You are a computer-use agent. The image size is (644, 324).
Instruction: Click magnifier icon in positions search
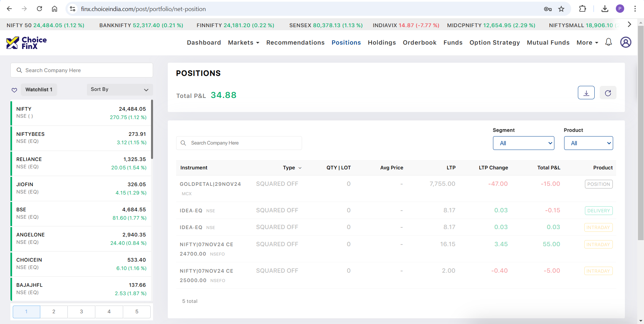coord(183,143)
